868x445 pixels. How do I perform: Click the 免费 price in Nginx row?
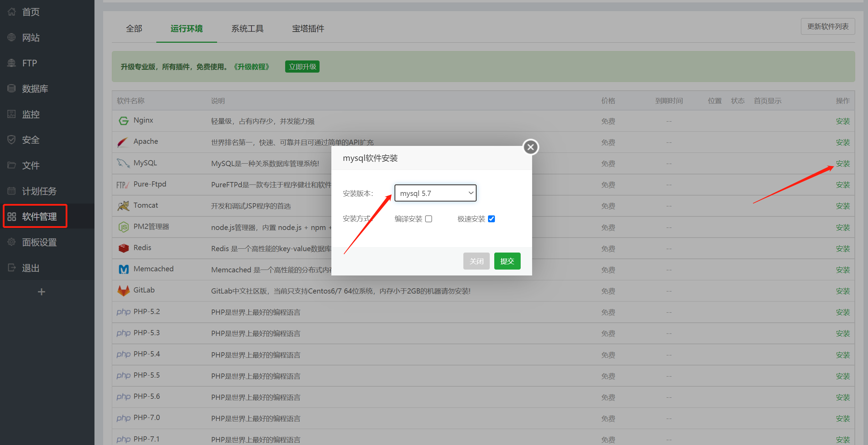point(608,121)
